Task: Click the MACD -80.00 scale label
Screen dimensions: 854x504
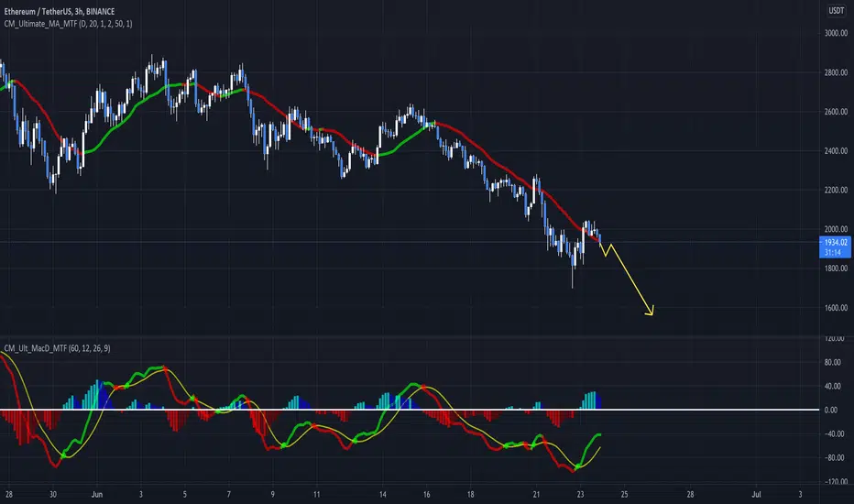Action: [833, 458]
